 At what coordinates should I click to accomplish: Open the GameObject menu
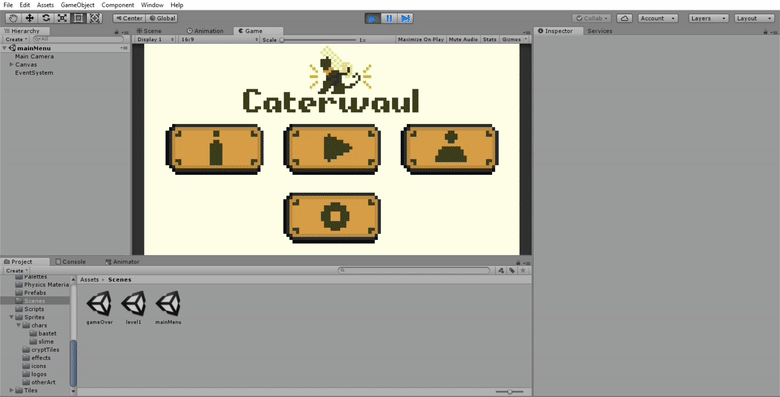point(78,5)
